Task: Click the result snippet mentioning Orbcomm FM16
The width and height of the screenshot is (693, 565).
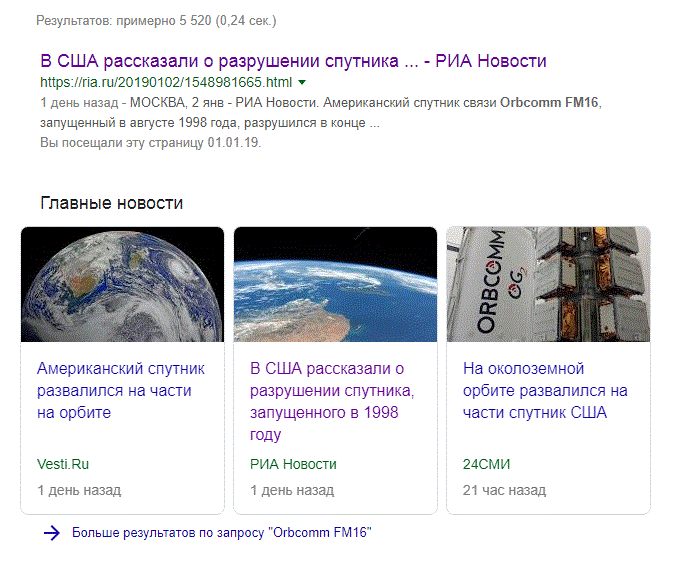Action: [321, 113]
